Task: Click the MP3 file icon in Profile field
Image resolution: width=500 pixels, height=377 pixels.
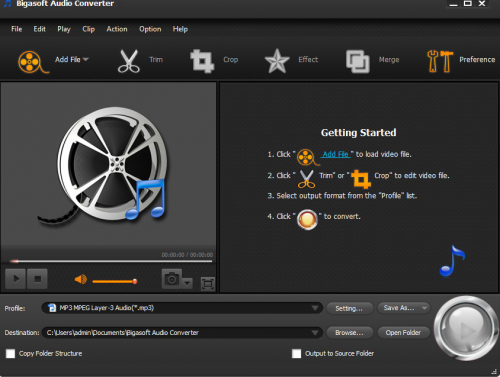Action: [52, 308]
